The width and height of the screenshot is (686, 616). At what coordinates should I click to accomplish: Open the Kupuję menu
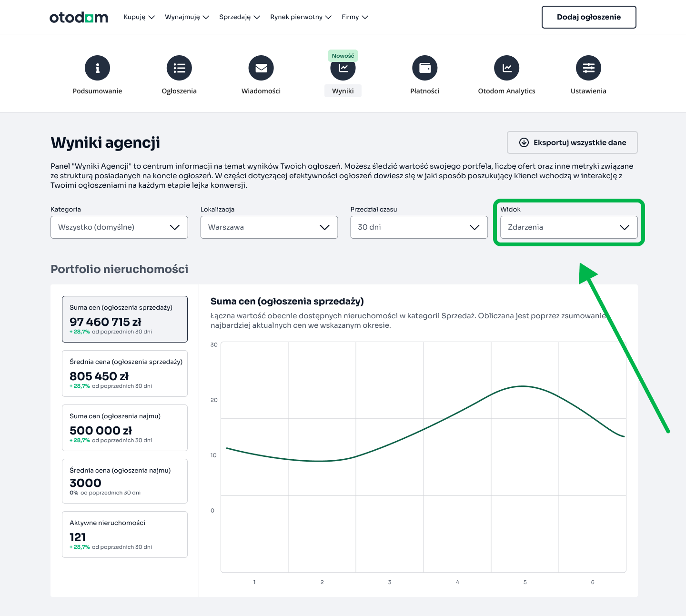tap(138, 17)
